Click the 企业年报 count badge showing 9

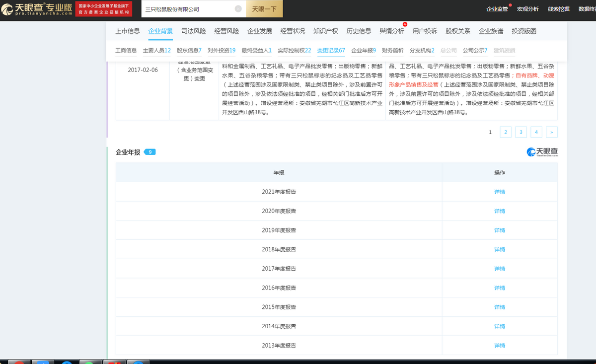[150, 152]
